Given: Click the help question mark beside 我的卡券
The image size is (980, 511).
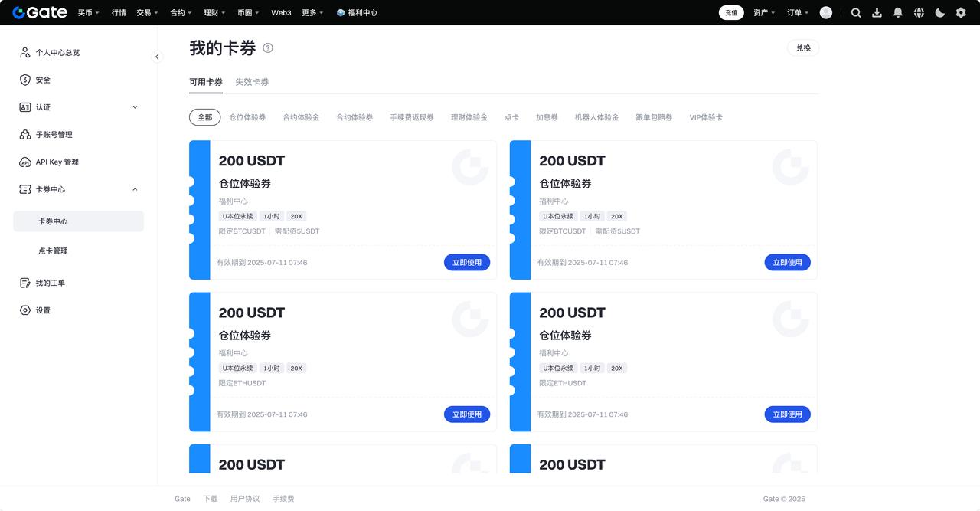Looking at the screenshot, I should pos(268,47).
